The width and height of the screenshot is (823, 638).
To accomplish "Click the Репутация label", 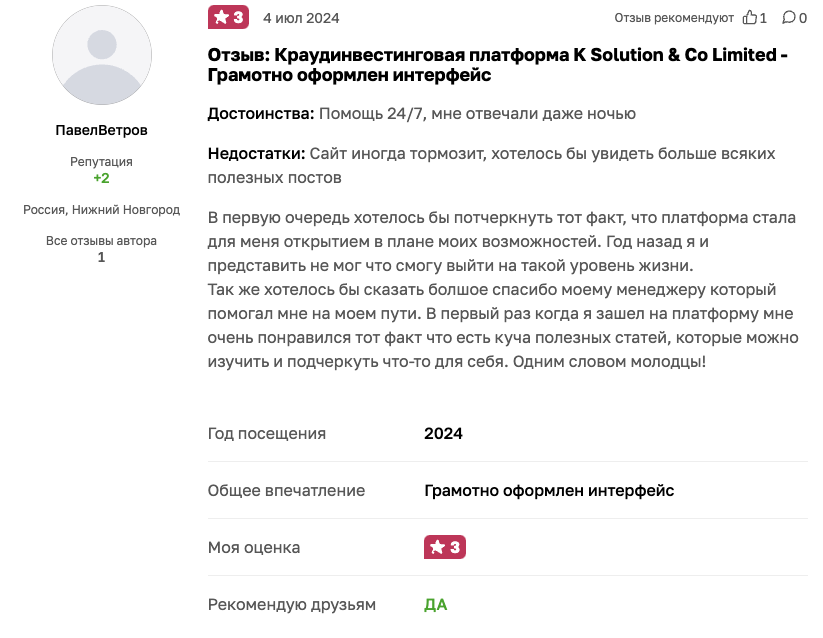I will point(101,162).
